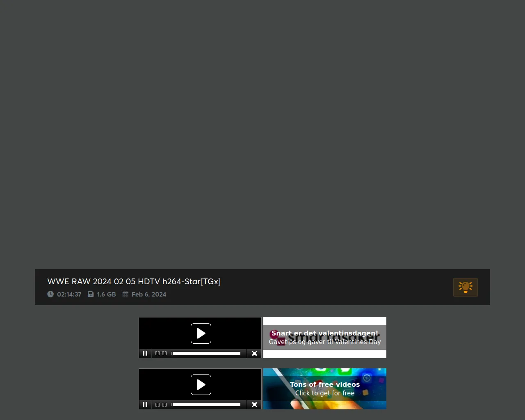Click the Feb 6, 2024 date label
The height and width of the screenshot is (420, 525).
coord(149,294)
